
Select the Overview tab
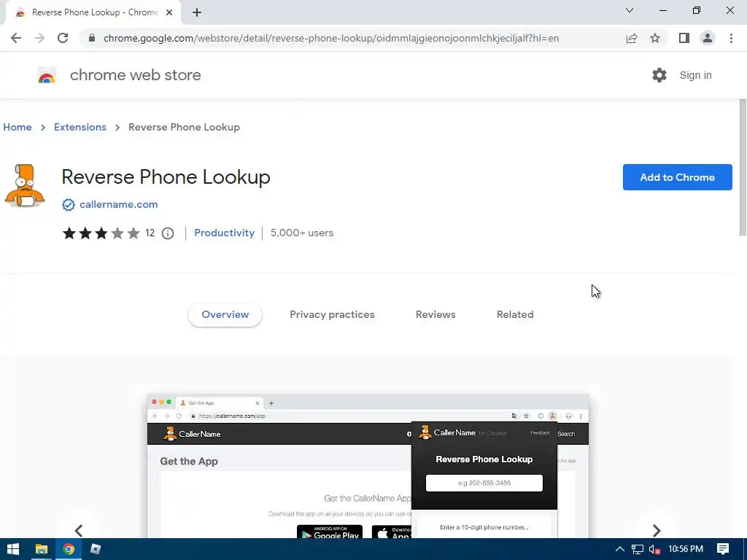tap(225, 315)
